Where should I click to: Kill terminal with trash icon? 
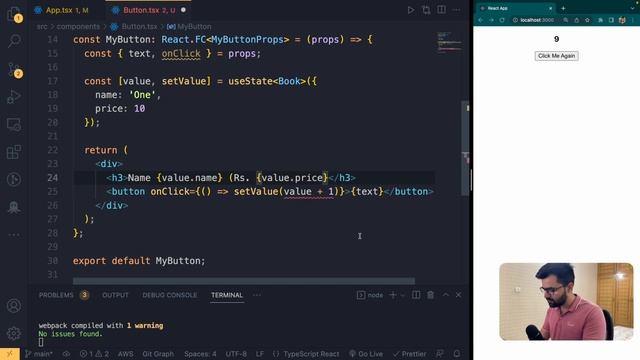[431, 295]
